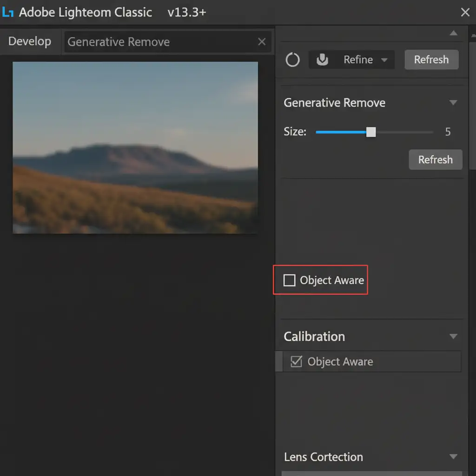Click the Lightroom logo in title bar
This screenshot has width=476, height=476.
8,13
